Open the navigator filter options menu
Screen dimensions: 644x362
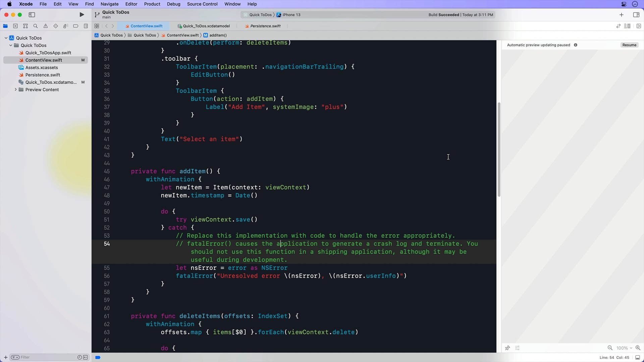pyautogui.click(x=15, y=357)
